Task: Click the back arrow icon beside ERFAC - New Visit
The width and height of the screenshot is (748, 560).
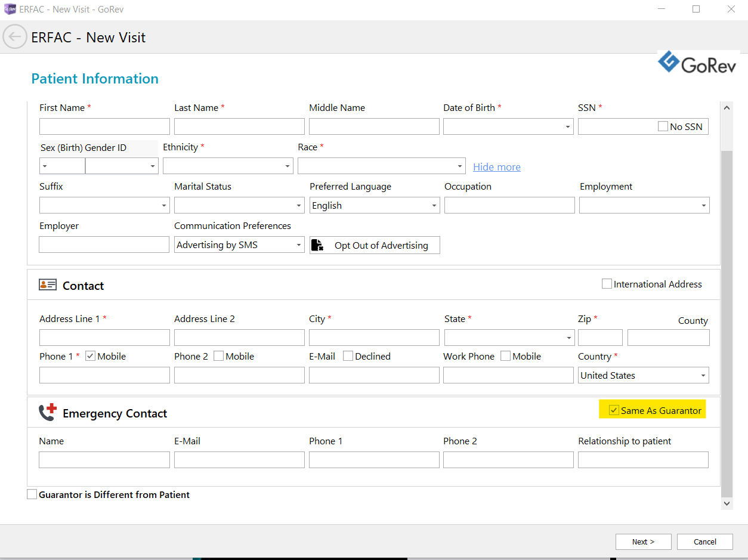Action: [15, 37]
